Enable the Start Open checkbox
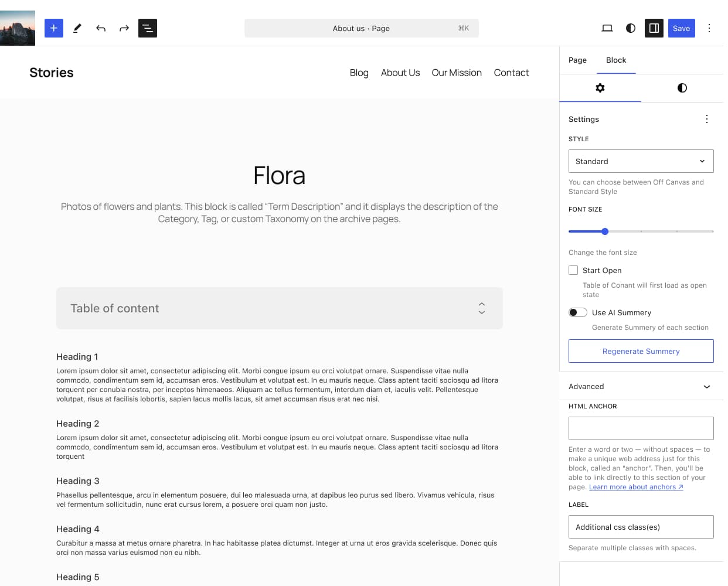The image size is (728, 586). coord(573,270)
